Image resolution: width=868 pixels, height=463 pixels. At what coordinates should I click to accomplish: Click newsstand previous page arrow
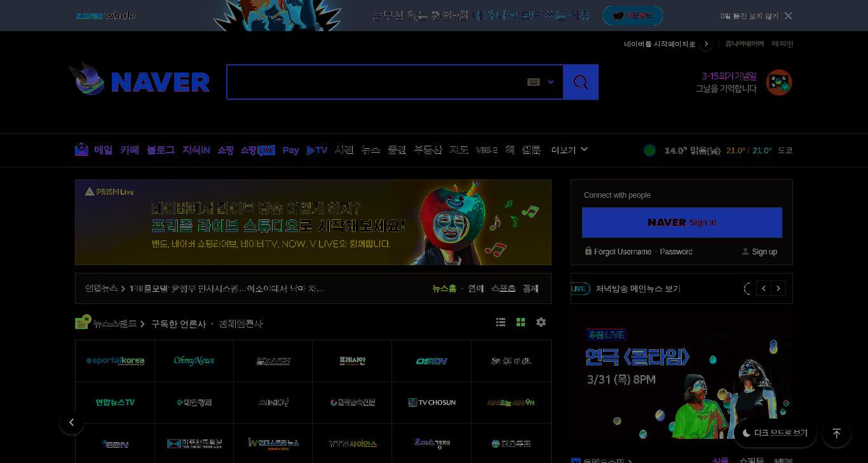[x=72, y=422]
